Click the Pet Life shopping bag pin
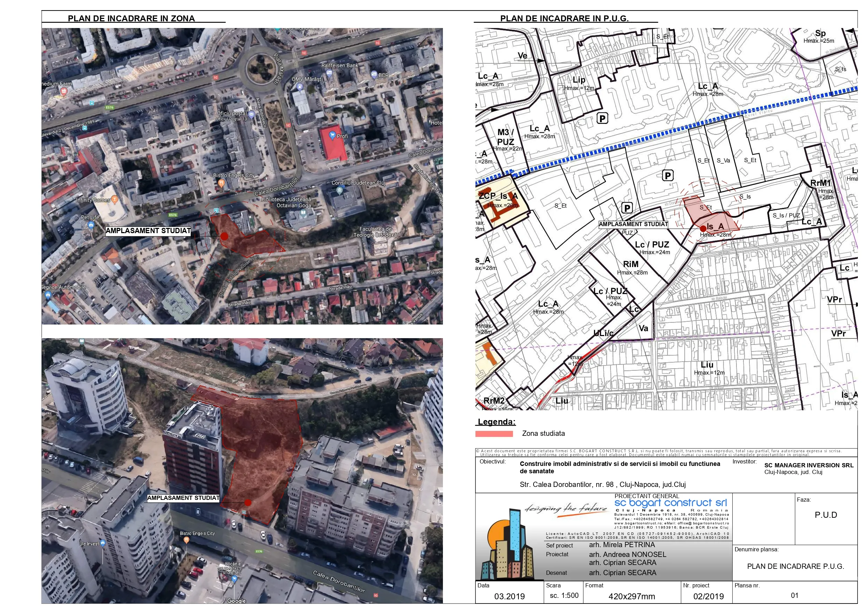Screen dimensions: 868x614 pos(91,224)
